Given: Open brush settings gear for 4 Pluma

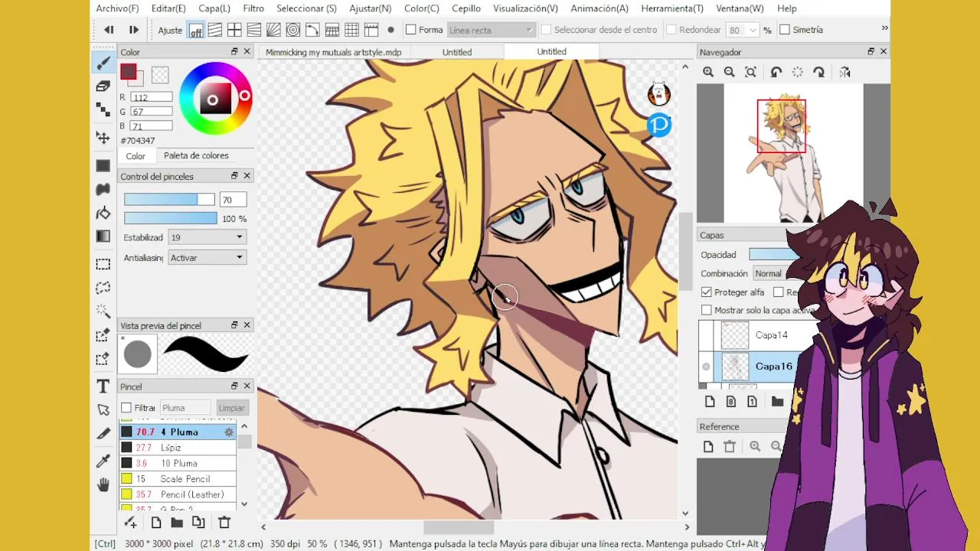Looking at the screenshot, I should 228,432.
